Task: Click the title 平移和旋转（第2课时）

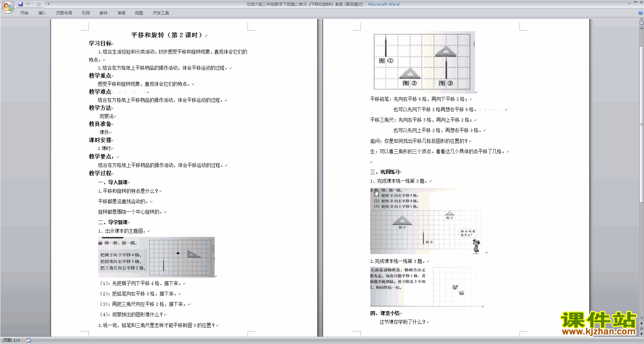Action: point(167,35)
